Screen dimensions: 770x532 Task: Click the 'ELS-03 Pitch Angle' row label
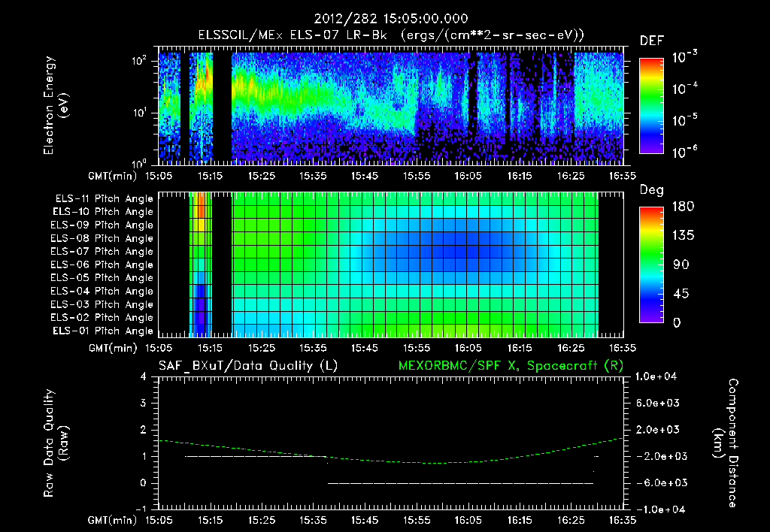[x=102, y=304]
